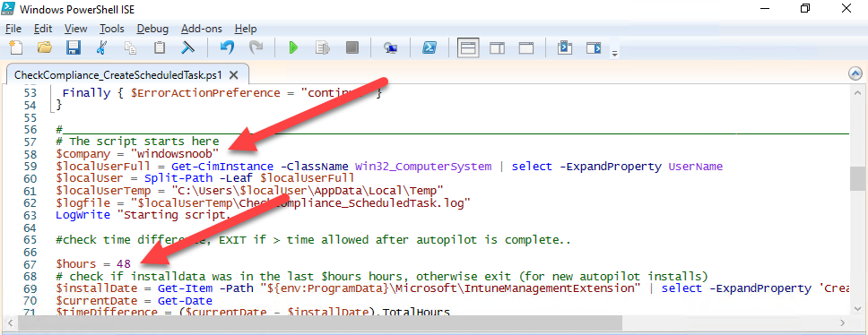Screen dimensions: 868x335
Task: Show the Command window icon
Action: tap(565, 48)
